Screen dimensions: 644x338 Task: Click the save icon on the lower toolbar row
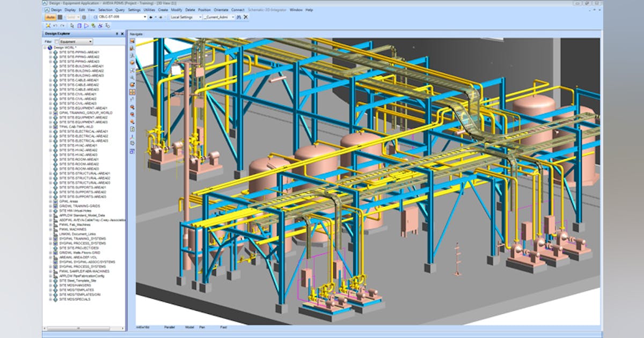pyautogui.click(x=79, y=25)
